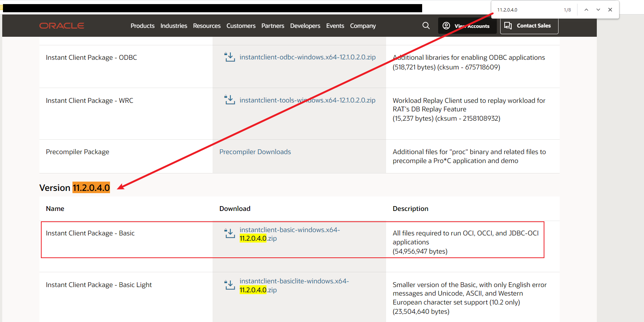Download instantclient-basiclite-windows.x64-11.2.0.4.0.zip
This screenshot has height=322, width=644.
coord(294,286)
